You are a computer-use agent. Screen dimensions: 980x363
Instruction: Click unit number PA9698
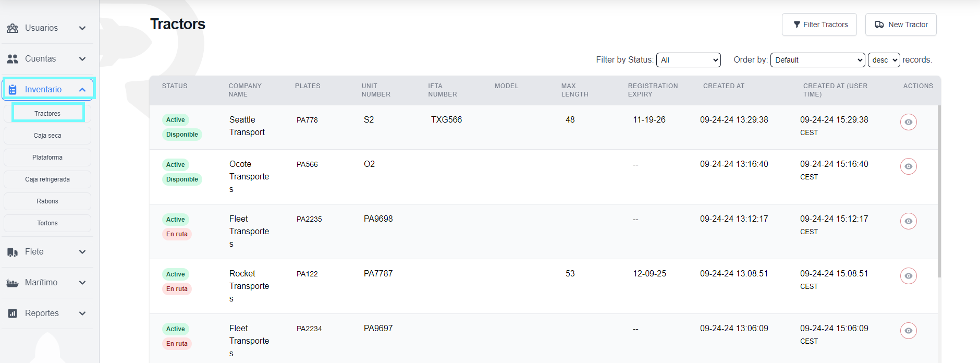(378, 219)
